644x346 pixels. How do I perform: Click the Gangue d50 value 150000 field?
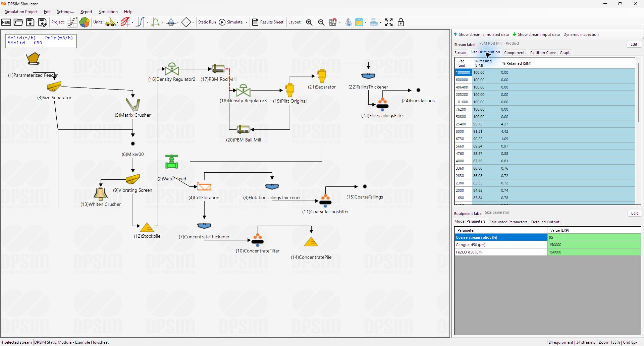594,245
